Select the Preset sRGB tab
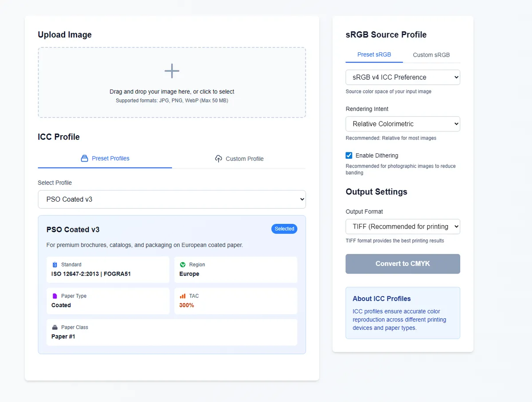Image resolution: width=532 pixels, height=402 pixels. tap(374, 55)
